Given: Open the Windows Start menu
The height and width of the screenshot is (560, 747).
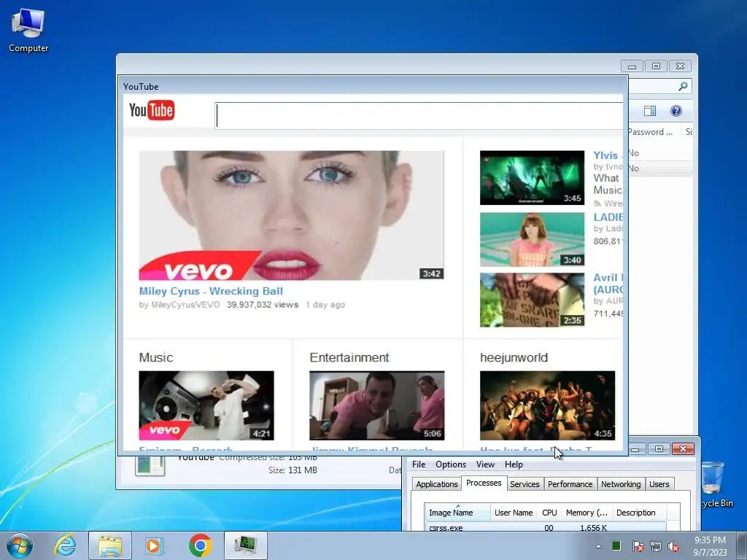Looking at the screenshot, I should point(20,545).
